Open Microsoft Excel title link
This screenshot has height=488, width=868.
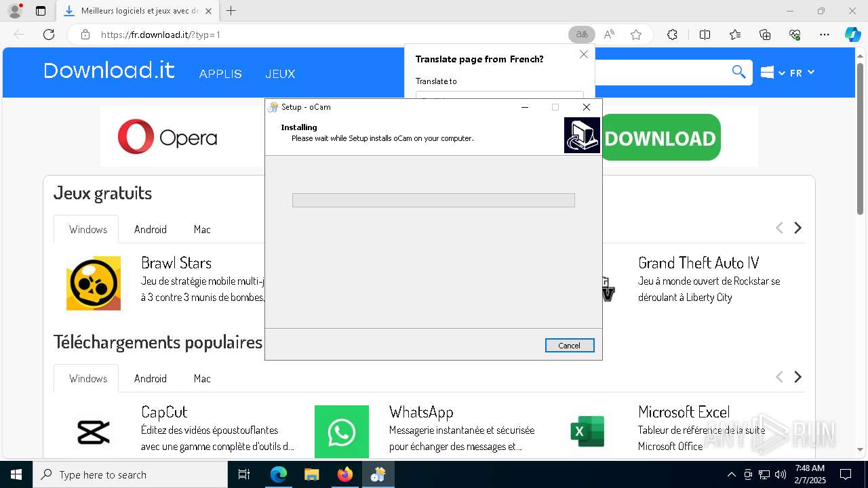pos(684,412)
